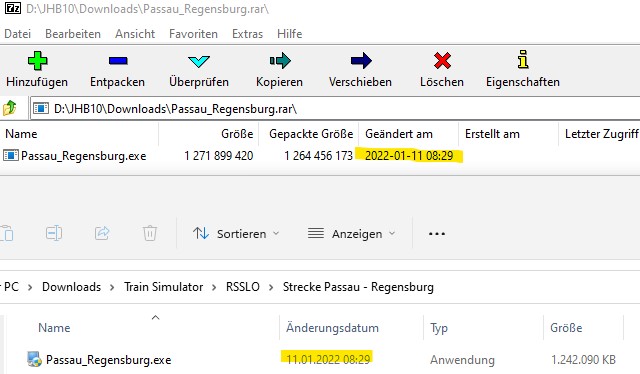This screenshot has height=374, width=640.
Task: Click the yellow Eigenschaften info icon
Action: point(523,60)
